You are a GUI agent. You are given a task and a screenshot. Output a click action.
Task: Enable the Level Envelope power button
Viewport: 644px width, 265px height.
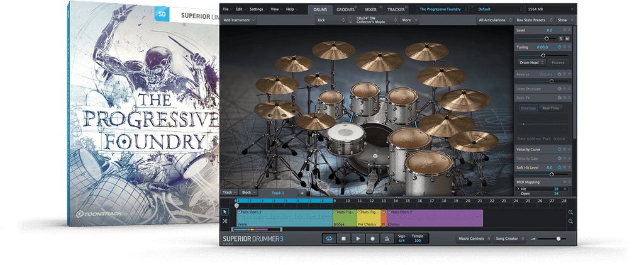pos(559,89)
